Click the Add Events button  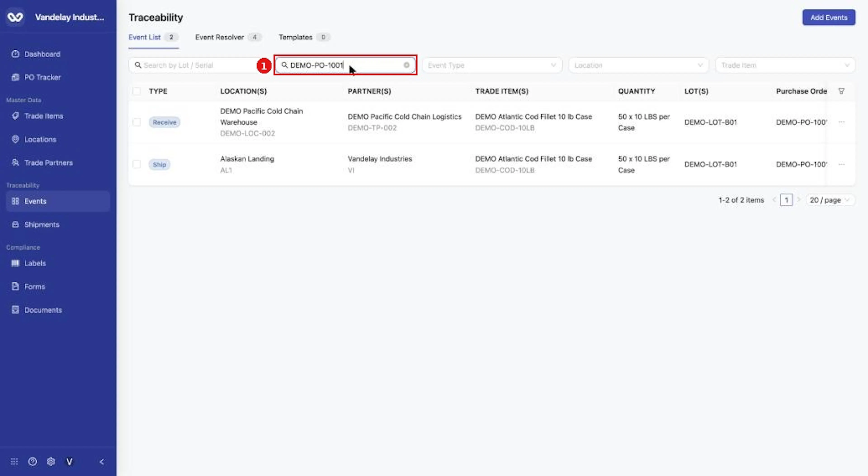(829, 17)
